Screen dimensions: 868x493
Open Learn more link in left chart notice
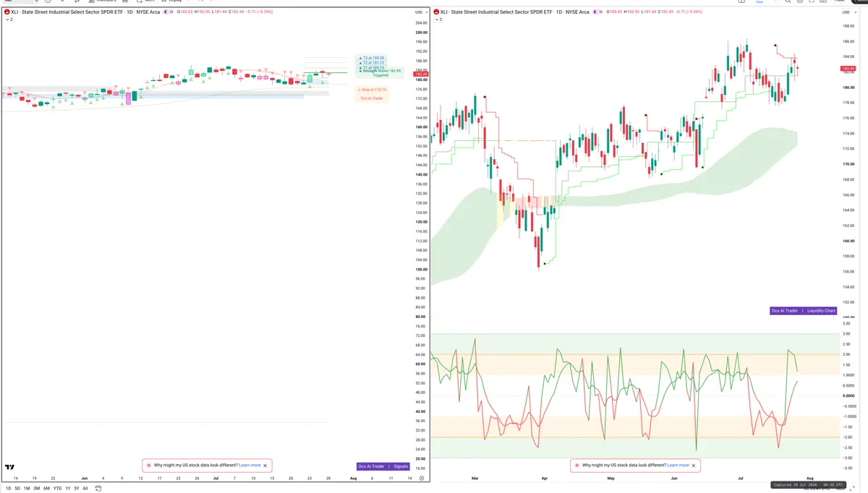pyautogui.click(x=250, y=466)
